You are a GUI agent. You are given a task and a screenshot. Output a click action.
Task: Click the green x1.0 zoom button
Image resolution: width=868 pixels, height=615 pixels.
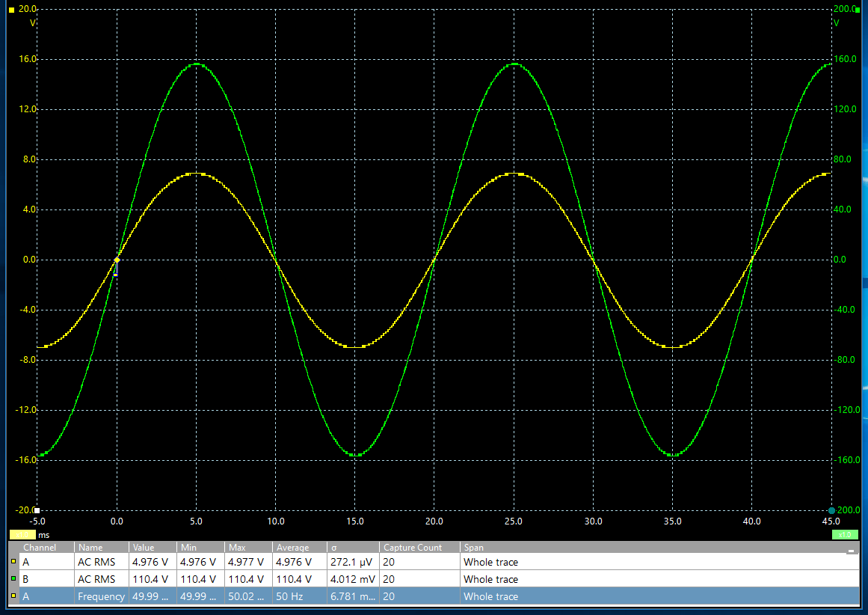pyautogui.click(x=845, y=535)
